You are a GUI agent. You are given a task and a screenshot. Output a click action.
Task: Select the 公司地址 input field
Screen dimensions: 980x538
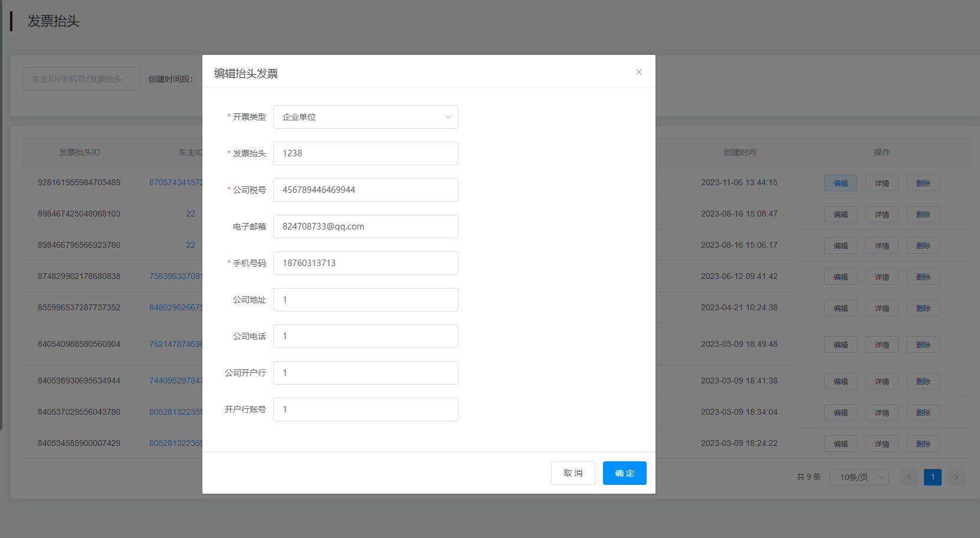pos(365,300)
